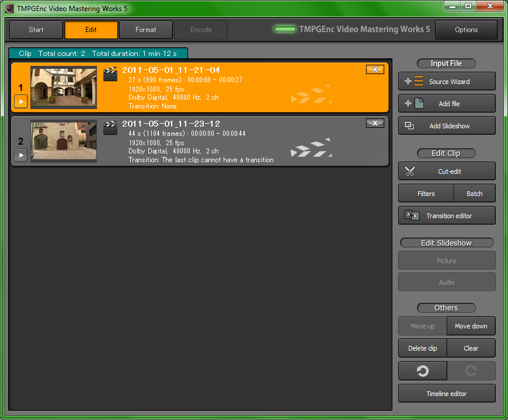
Task: Click the transition pattern icon on clip 2
Action: coord(311,148)
